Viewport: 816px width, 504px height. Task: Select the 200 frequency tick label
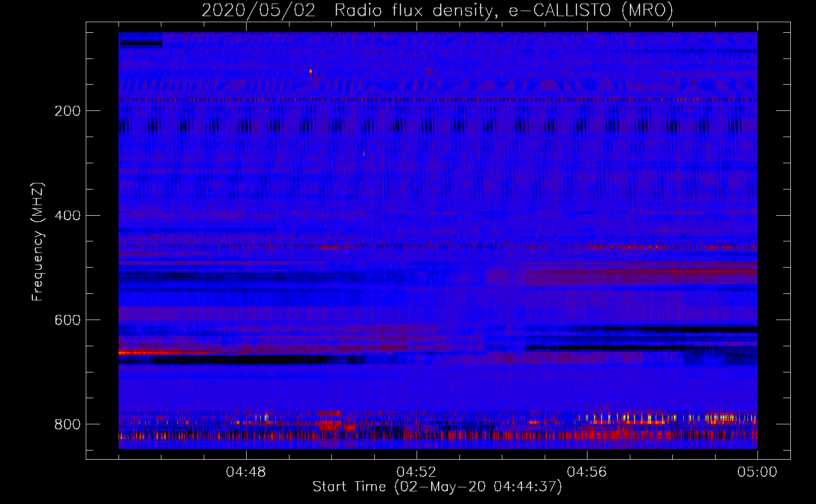pyautogui.click(x=68, y=111)
